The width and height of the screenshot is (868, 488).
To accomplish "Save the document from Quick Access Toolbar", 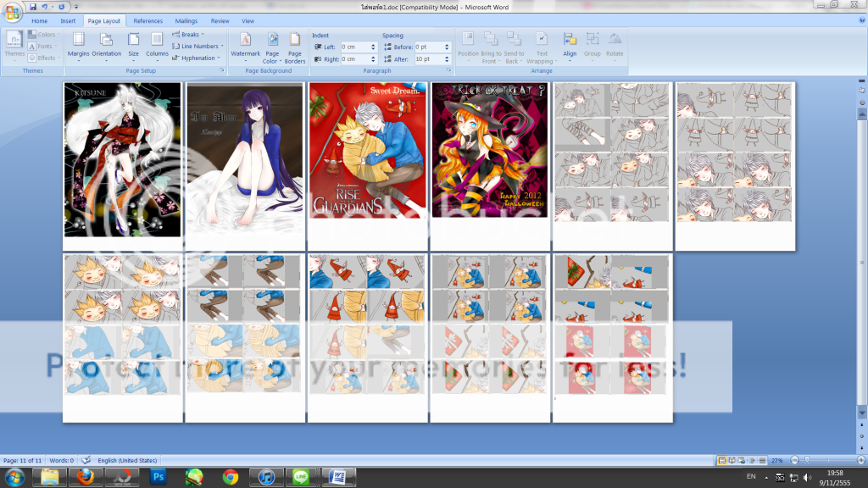I will pyautogui.click(x=33, y=7).
